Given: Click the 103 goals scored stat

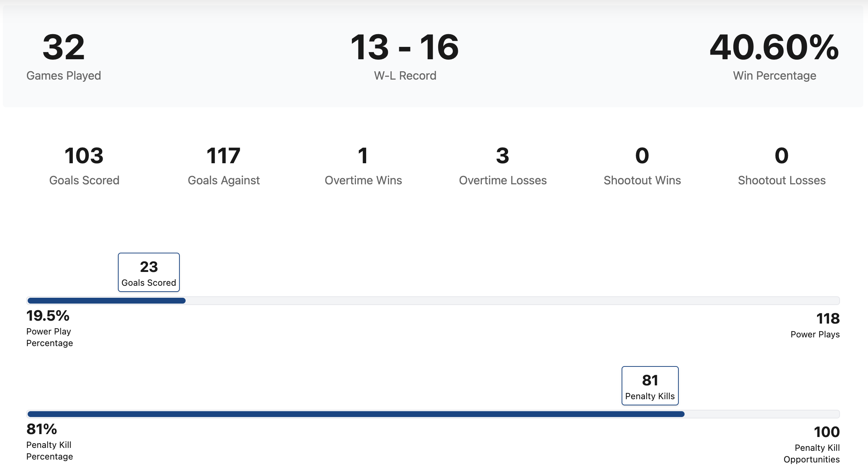Looking at the screenshot, I should 84,156.
